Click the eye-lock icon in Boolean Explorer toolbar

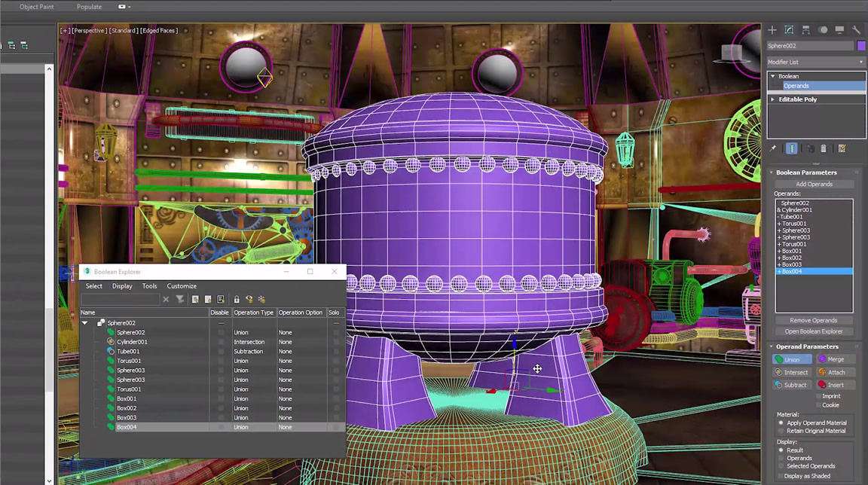click(x=249, y=299)
